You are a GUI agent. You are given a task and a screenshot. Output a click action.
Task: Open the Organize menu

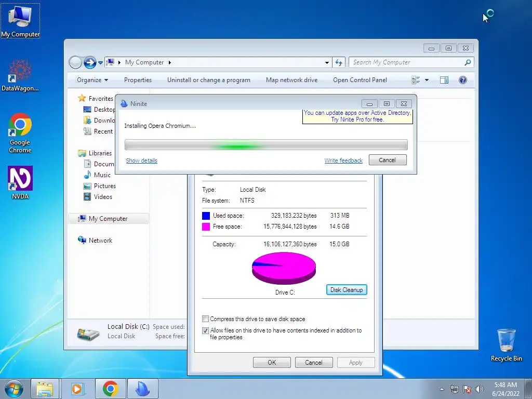pyautogui.click(x=92, y=80)
